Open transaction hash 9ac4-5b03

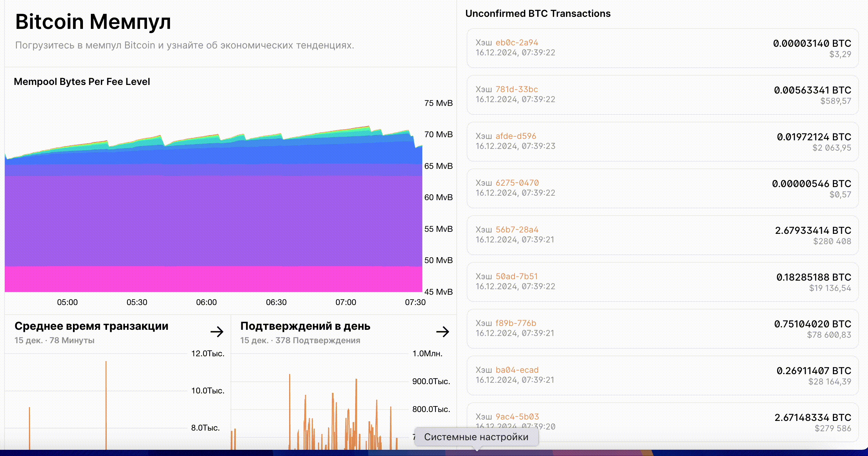point(517,417)
